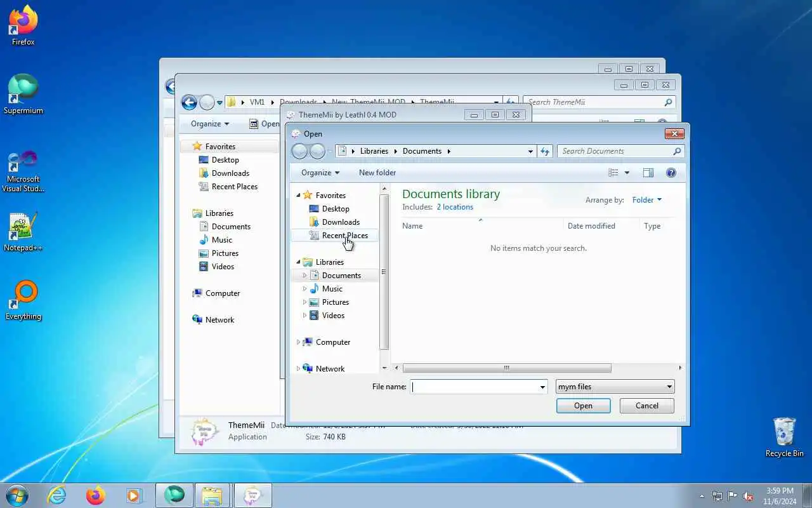Click the volume tray icon
Image resolution: width=812 pixels, height=508 pixels.
coord(749,496)
